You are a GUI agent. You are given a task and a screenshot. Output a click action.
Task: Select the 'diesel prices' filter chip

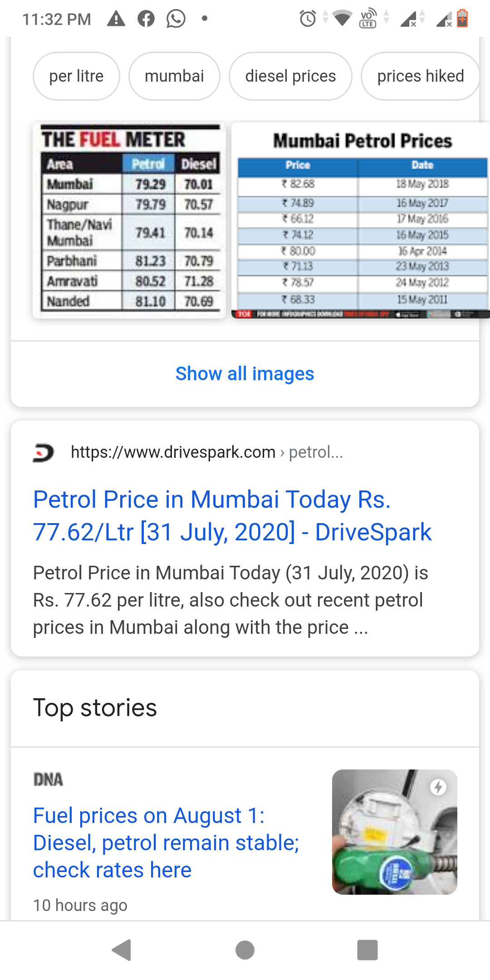click(x=290, y=76)
